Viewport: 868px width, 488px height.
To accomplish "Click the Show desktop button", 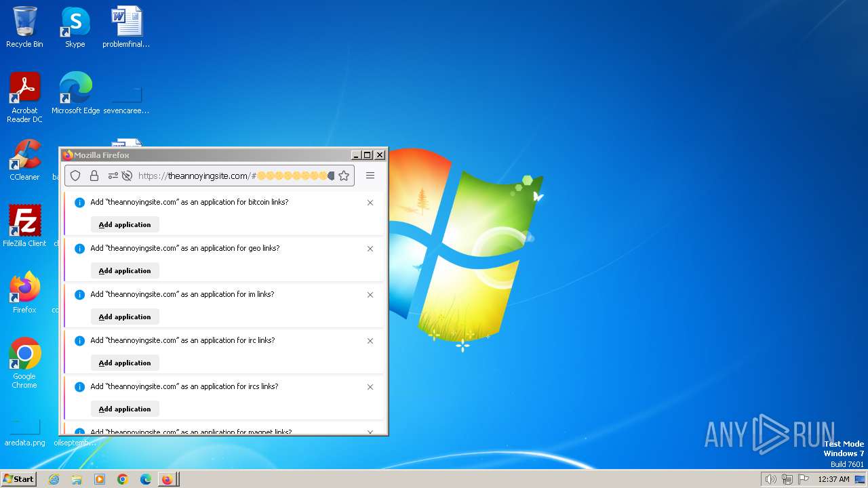I will click(860, 479).
